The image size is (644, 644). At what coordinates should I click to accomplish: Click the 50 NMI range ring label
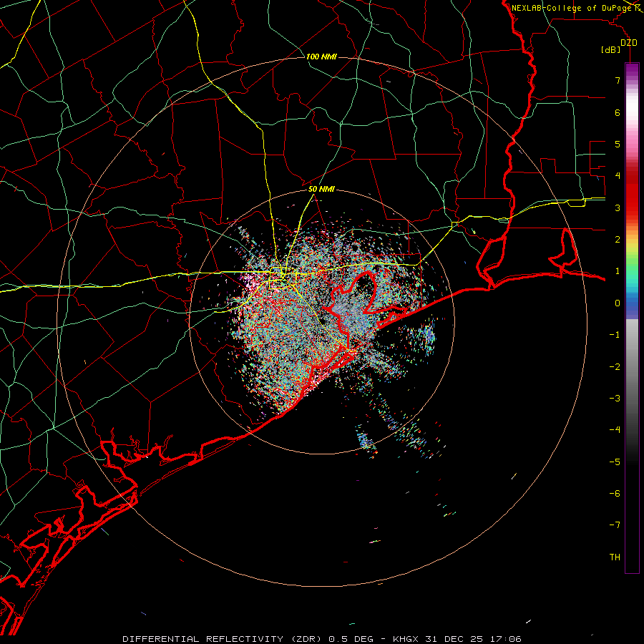[321, 190]
